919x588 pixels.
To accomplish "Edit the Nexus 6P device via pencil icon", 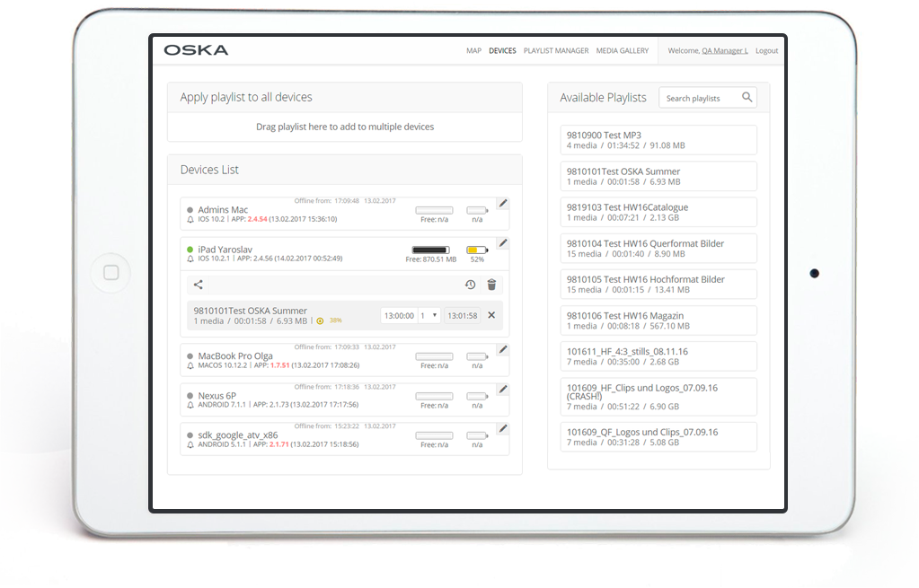I will click(503, 389).
